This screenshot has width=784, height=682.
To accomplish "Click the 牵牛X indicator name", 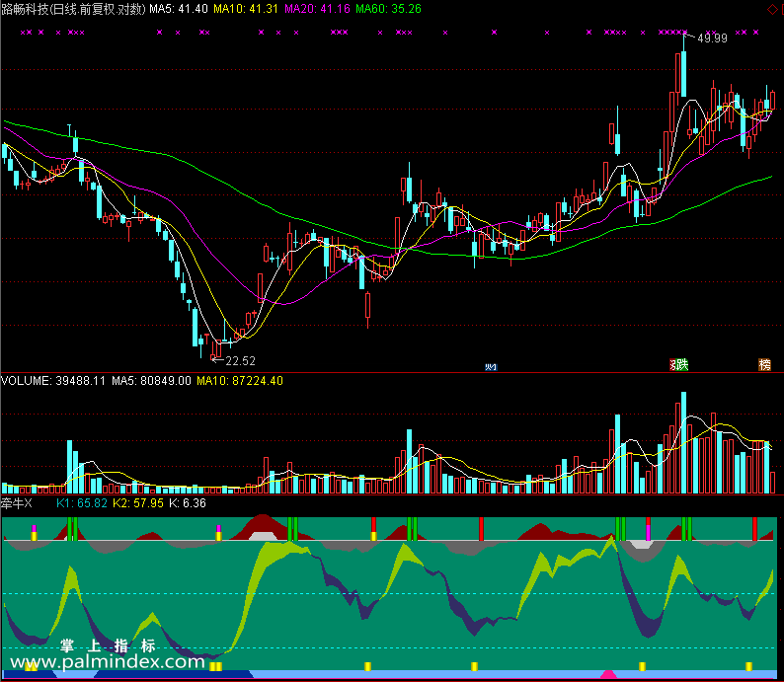I will click(16, 503).
